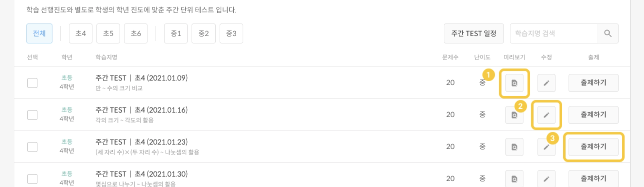
Task: Edit the 2021.01.23 weekly test
Action: click(546, 147)
